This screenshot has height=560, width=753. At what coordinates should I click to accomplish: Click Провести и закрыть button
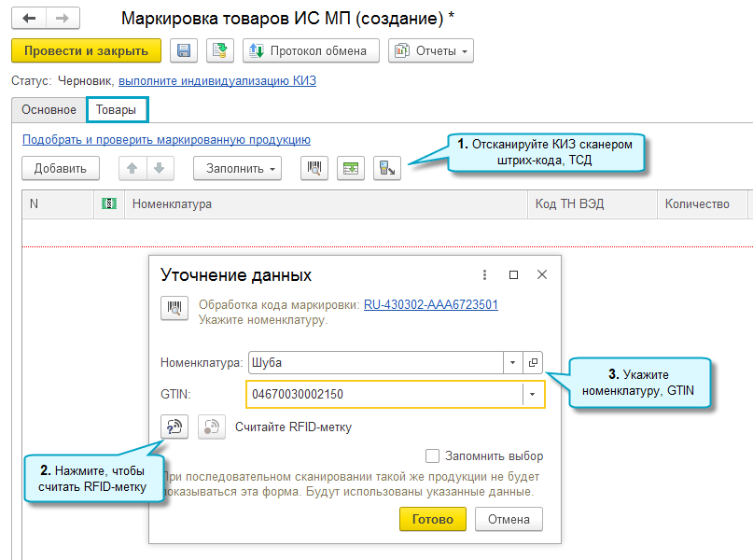(x=87, y=50)
